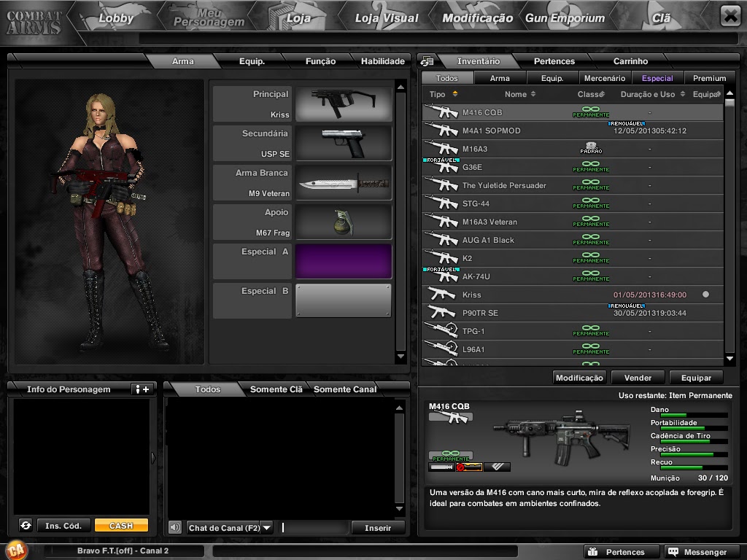Open the Especial inventory tab
747x560 pixels.
[657, 77]
